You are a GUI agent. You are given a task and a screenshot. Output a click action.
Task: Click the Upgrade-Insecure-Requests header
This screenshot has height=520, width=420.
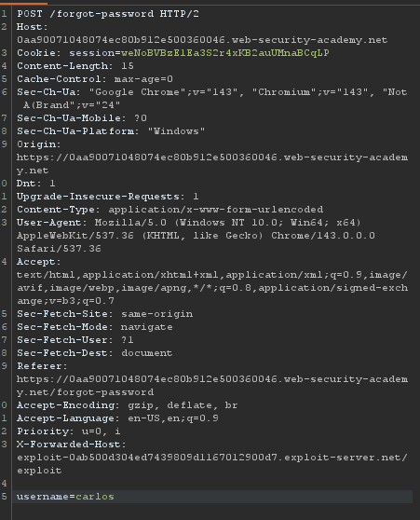point(108,197)
